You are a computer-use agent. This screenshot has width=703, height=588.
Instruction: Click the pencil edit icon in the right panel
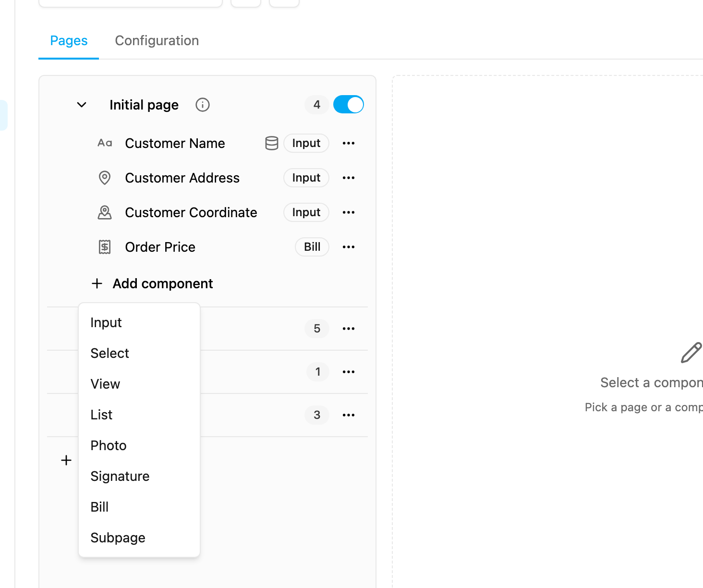(691, 353)
